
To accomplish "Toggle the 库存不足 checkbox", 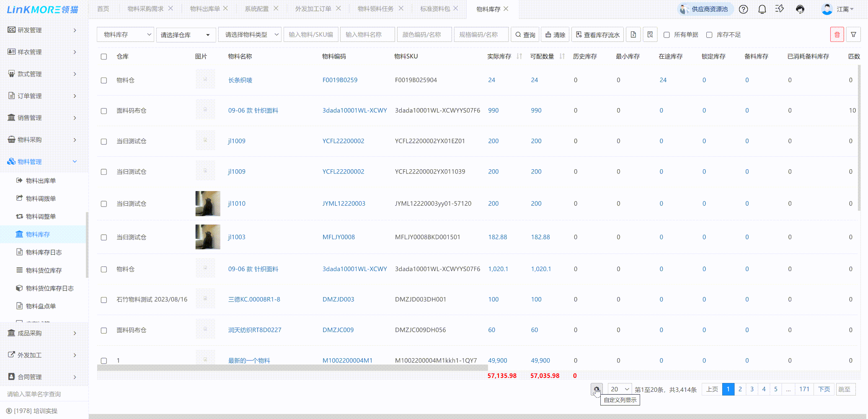I will tap(709, 35).
